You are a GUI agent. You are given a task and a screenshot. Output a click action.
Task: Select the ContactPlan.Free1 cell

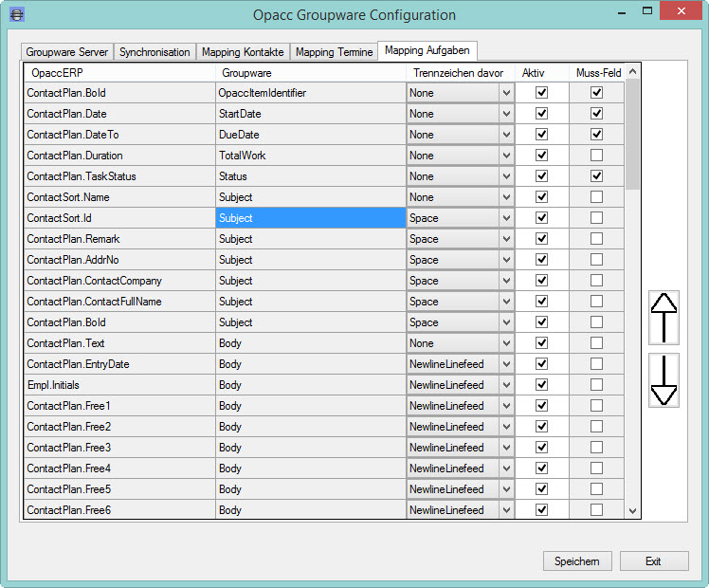(x=119, y=406)
